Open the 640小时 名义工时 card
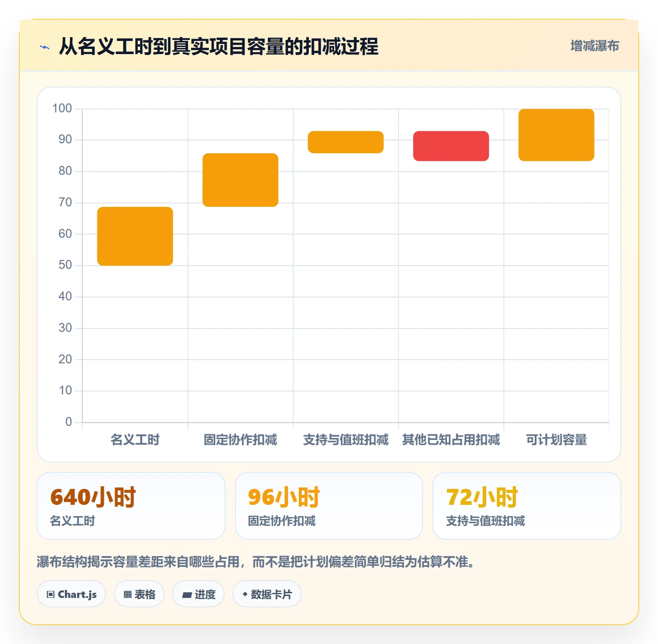Viewport: 658px width, 644px height. [131, 506]
